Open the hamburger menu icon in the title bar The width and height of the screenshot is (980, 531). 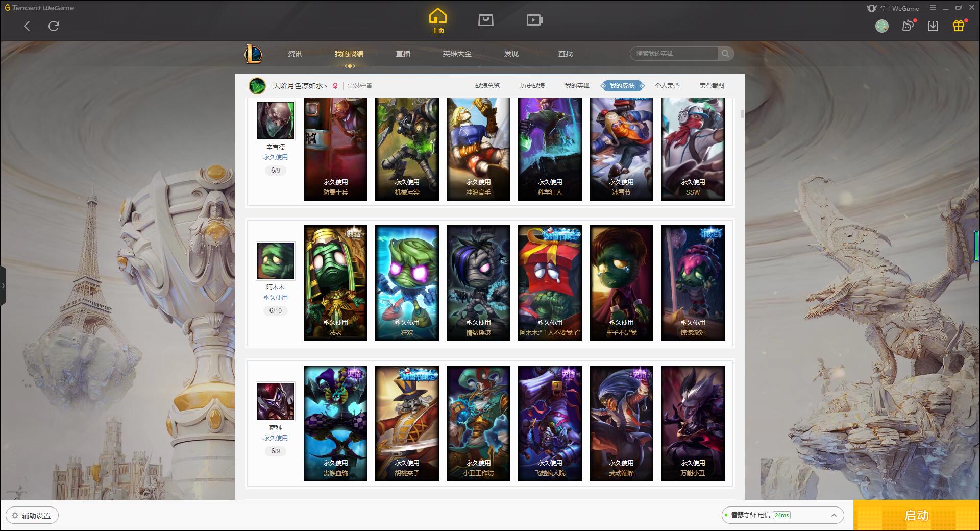pos(933,8)
